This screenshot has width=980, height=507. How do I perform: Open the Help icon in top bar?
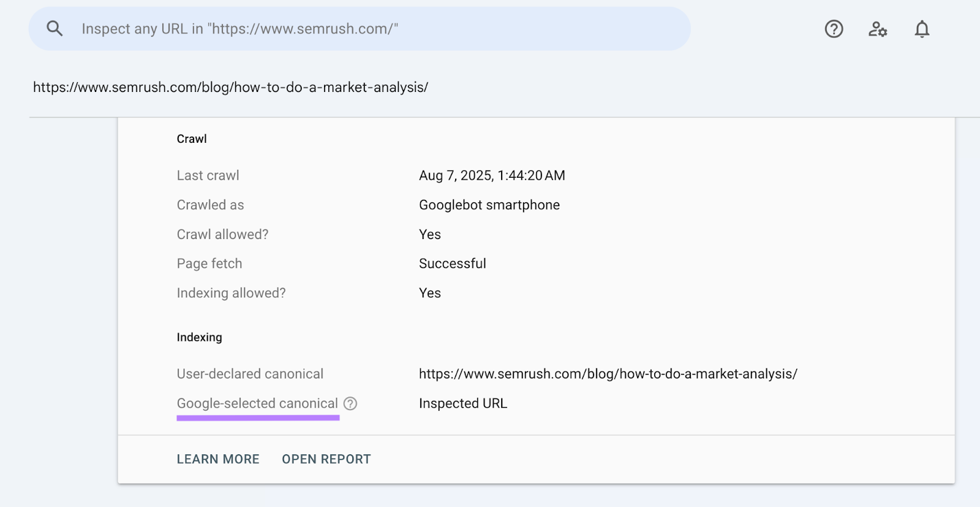pos(834,29)
